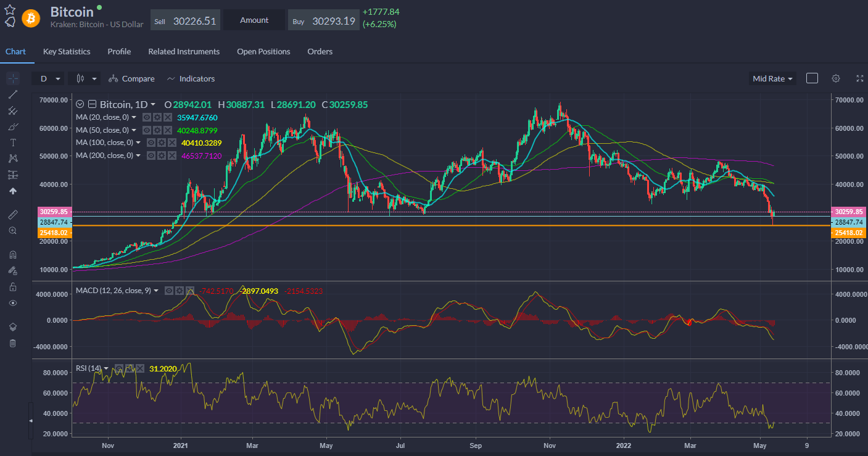Enter fullscreen chart mode
Screen dimensions: 868x456
pos(860,78)
